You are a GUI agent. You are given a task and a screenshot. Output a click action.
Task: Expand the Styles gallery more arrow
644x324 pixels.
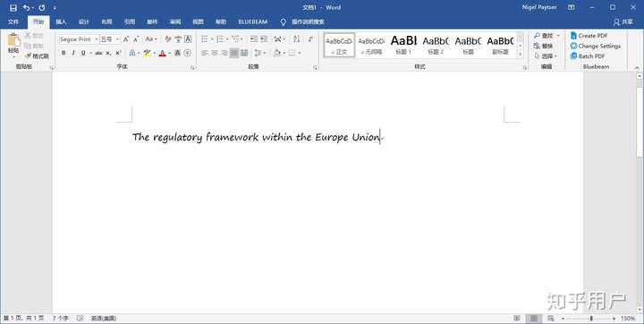click(521, 55)
